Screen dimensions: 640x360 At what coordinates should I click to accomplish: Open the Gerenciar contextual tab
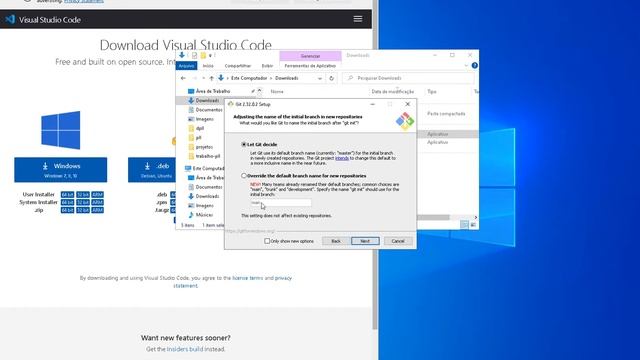tap(310, 56)
